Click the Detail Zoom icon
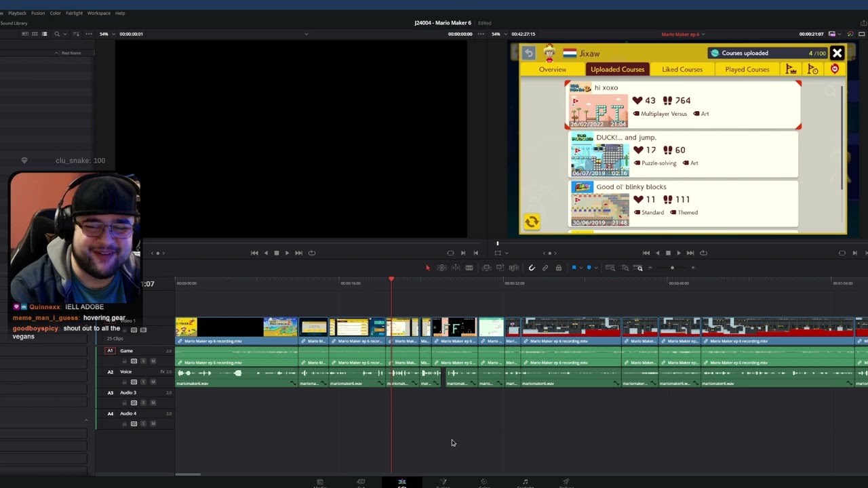Viewport: 868px width, 488px height. [x=625, y=268]
